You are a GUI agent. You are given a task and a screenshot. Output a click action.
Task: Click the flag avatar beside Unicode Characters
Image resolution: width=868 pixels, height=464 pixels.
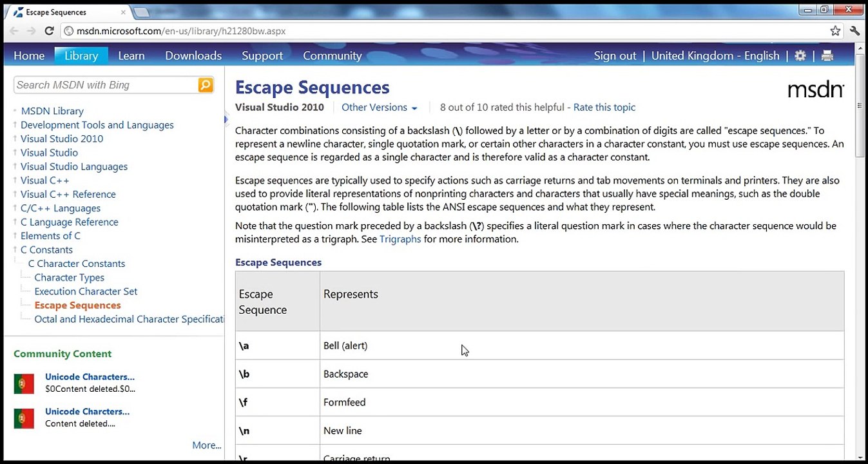pos(24,383)
